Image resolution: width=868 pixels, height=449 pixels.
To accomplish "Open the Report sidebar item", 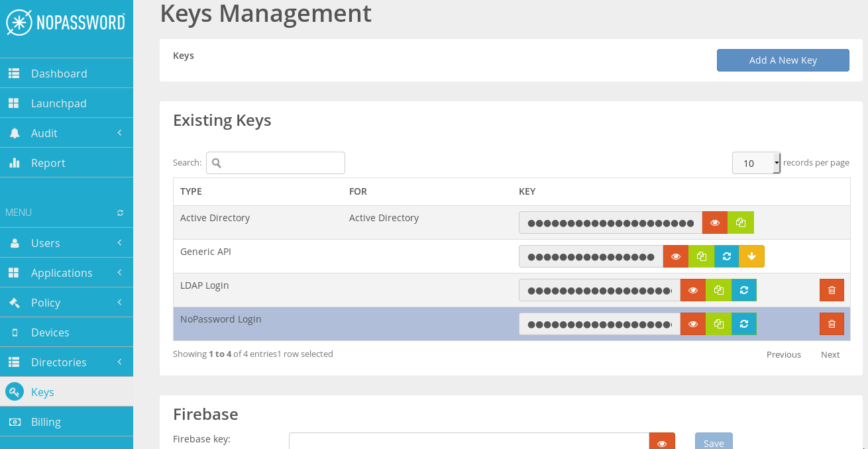I will coord(66,163).
